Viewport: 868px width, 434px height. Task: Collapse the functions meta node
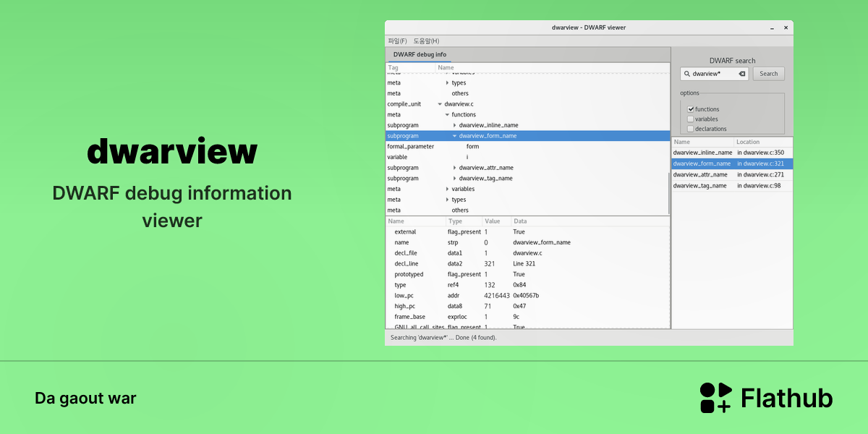coord(448,114)
